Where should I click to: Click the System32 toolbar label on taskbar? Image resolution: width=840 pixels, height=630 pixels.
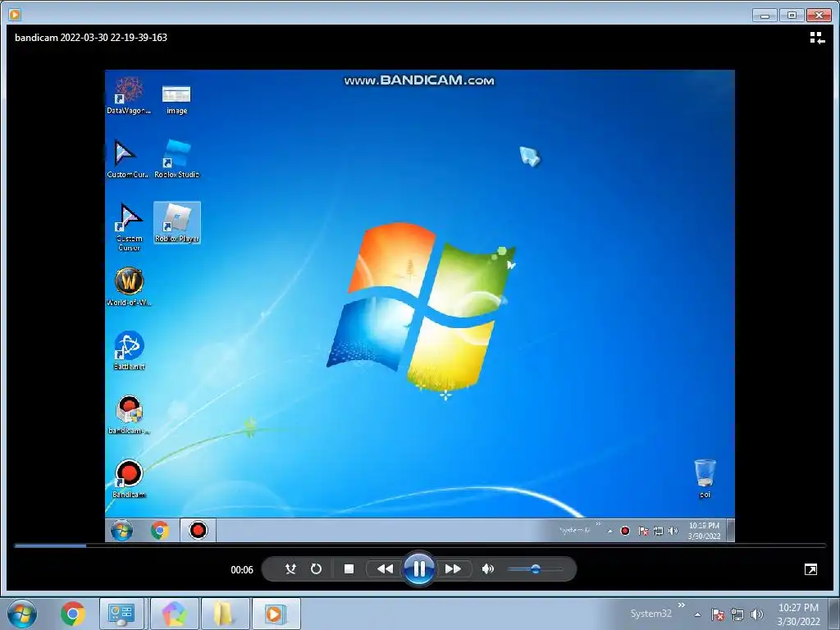coord(651,614)
